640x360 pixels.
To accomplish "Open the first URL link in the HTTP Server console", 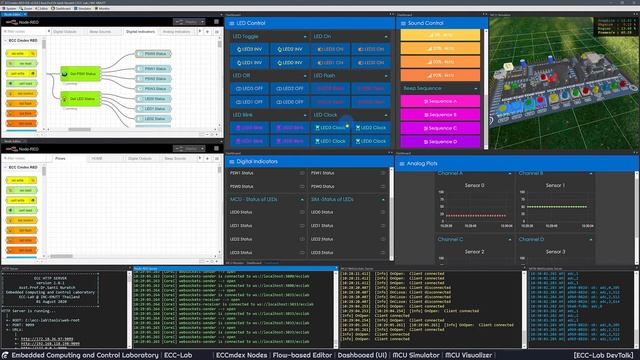I will [x=47, y=339].
